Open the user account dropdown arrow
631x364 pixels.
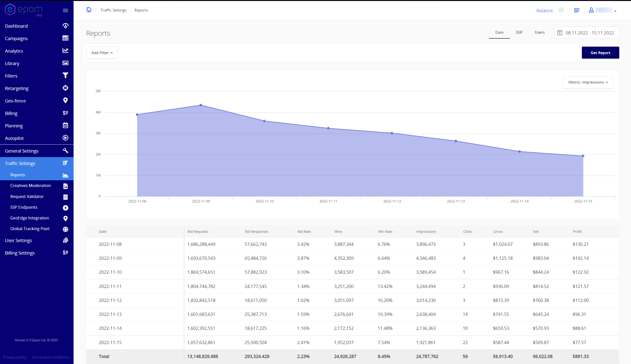coord(615,11)
